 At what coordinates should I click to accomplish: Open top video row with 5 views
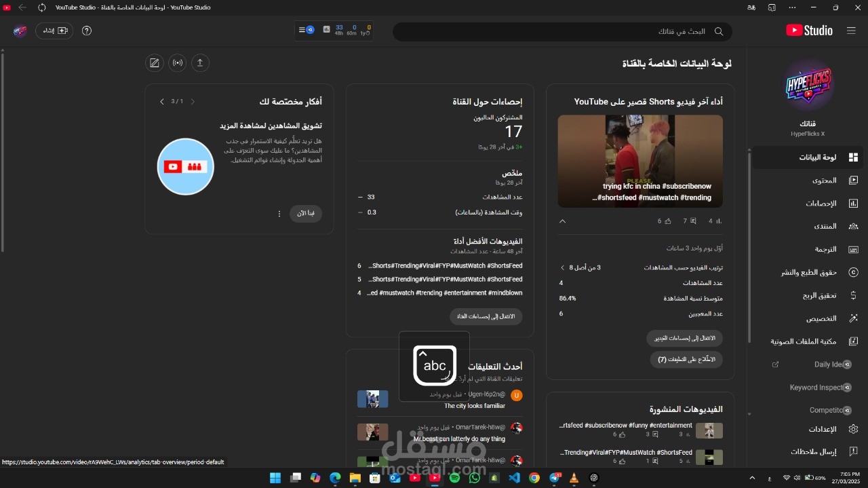click(x=440, y=279)
